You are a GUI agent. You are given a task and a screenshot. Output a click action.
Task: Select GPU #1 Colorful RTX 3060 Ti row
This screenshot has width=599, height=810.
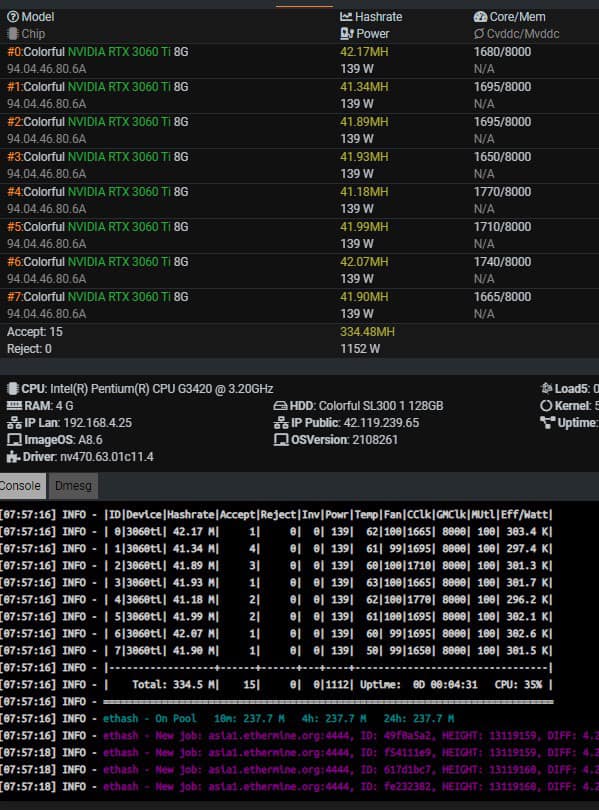coord(300,96)
